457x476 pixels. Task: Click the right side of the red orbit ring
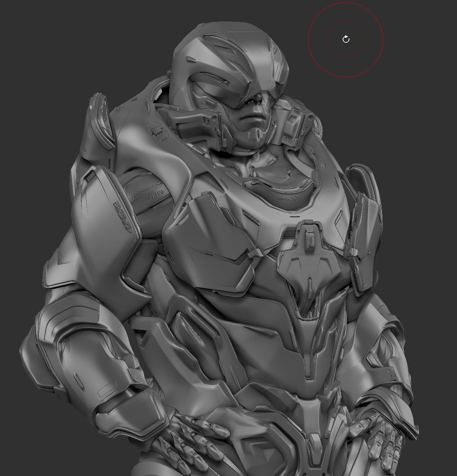coord(382,38)
